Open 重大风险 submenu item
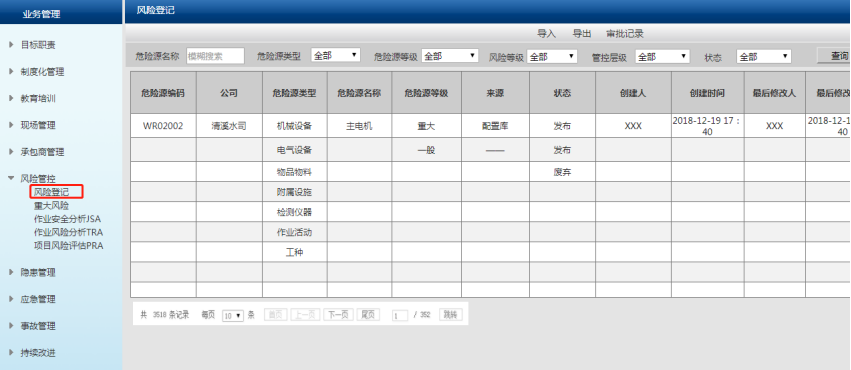This screenshot has height=370, width=851. coord(52,206)
